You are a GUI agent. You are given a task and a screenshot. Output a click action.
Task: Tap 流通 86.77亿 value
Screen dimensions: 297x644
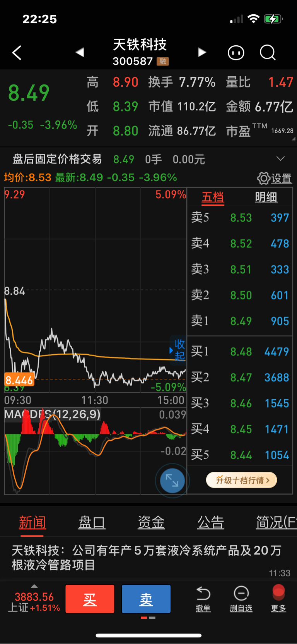(196, 131)
